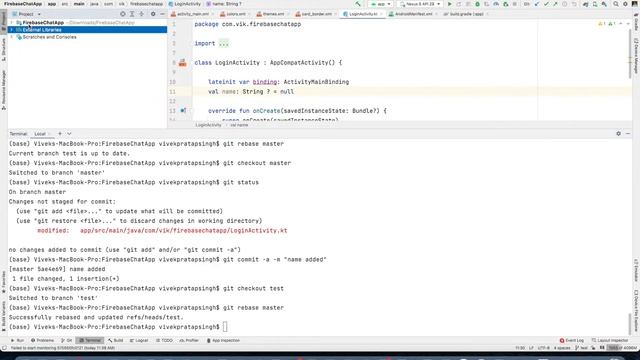Switch to activity_main.xml editor tab
640x360 pixels.
click(x=192, y=14)
